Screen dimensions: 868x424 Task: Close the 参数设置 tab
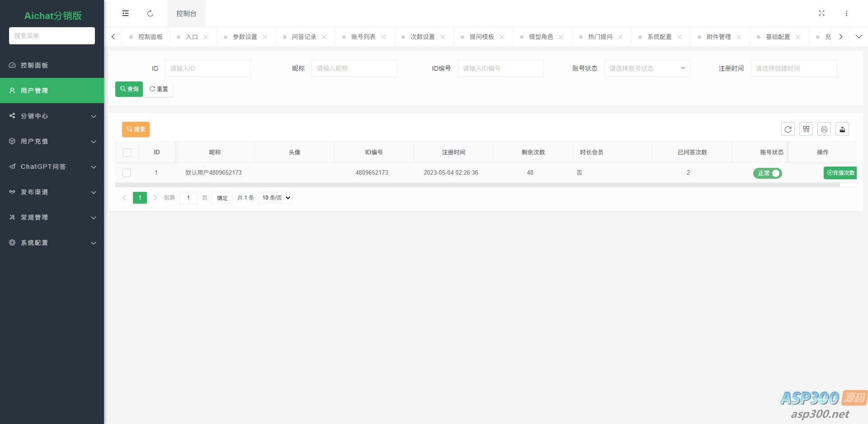(265, 37)
